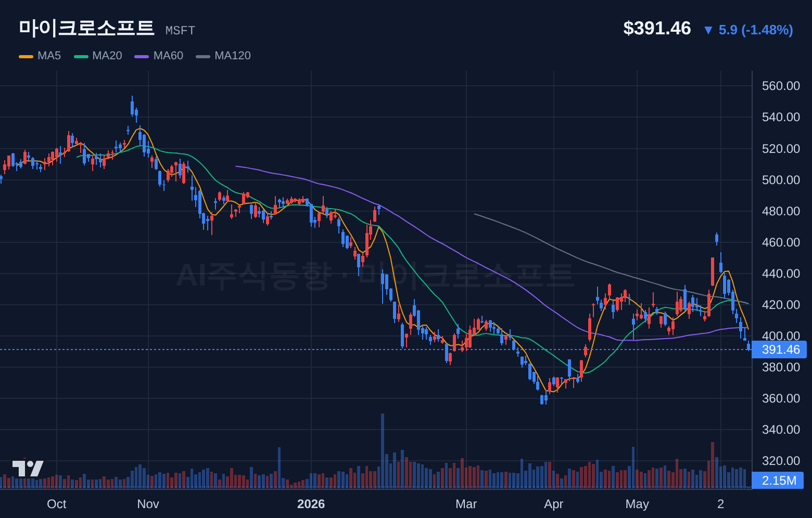Toggle the MA60 legend label

169,56
